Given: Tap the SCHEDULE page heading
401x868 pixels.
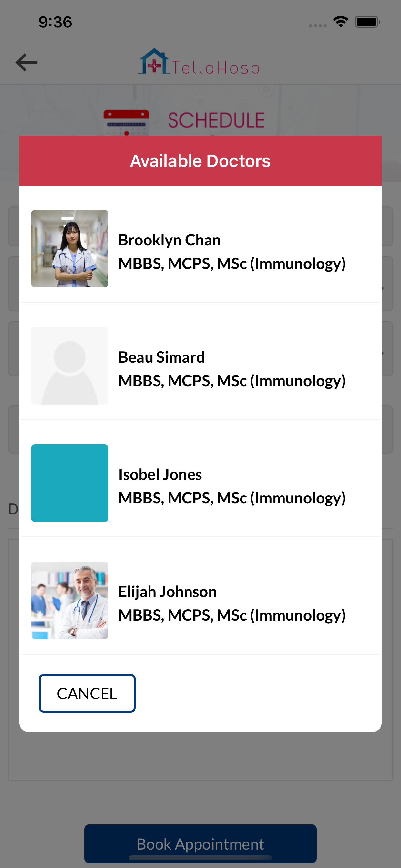Looking at the screenshot, I should click(x=216, y=120).
